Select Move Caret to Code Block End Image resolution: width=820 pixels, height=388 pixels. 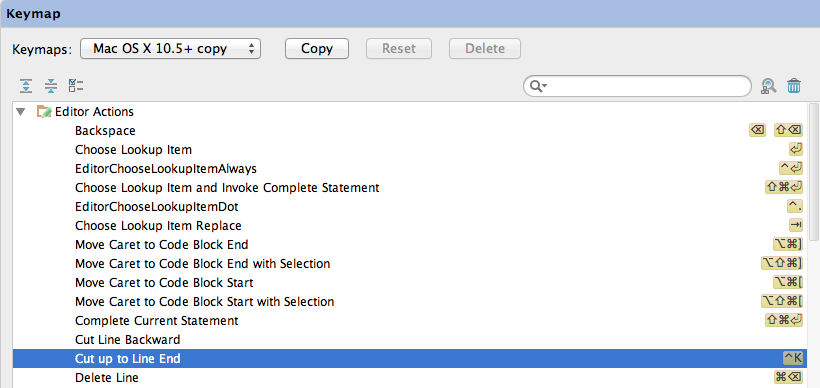[x=409, y=244]
